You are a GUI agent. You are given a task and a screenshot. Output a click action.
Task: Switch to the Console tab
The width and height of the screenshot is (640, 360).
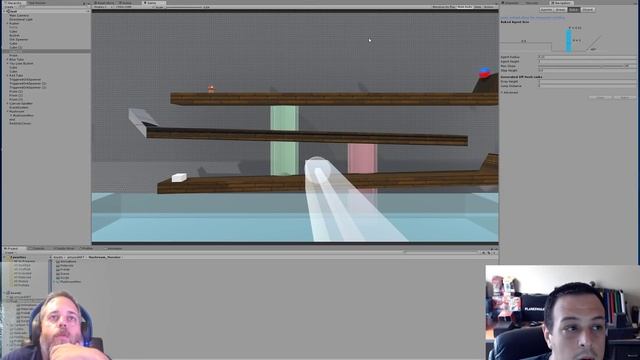tap(38, 249)
